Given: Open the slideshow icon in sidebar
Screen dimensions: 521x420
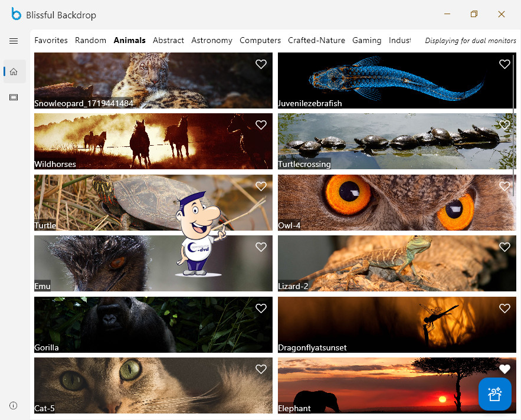Looking at the screenshot, I should (x=14, y=97).
